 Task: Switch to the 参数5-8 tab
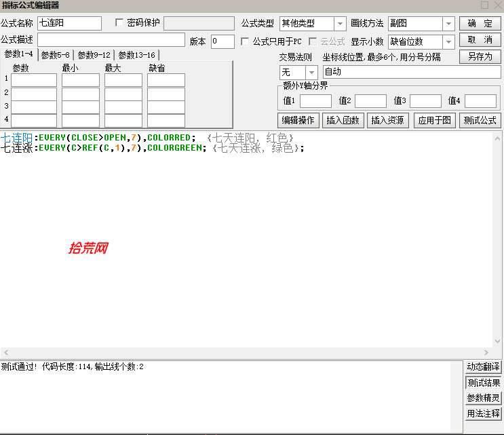pyautogui.click(x=56, y=55)
